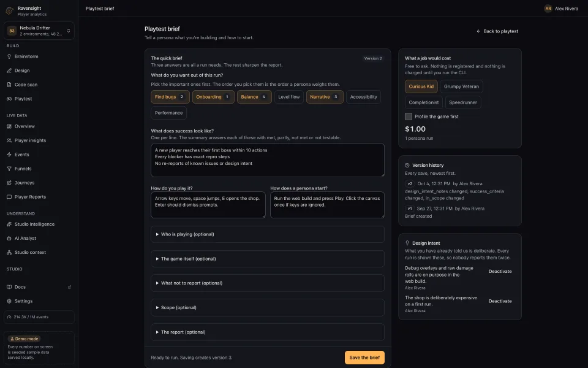The width and height of the screenshot is (588, 368).
Task: Expand What not to report section
Action: (x=268, y=283)
